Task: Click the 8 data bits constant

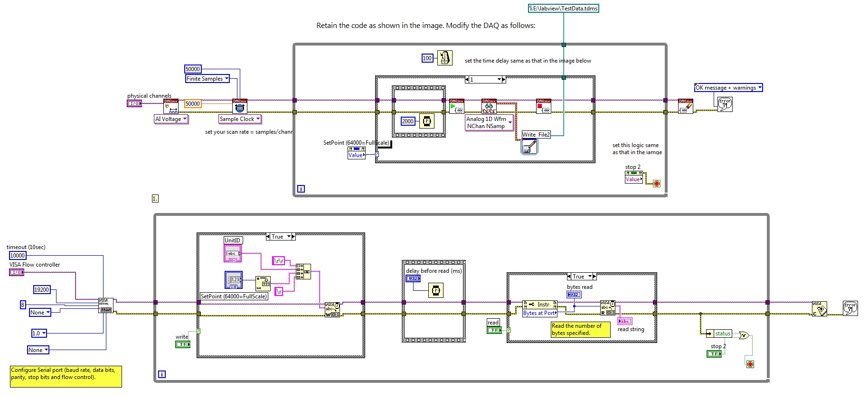Action: click(x=22, y=305)
